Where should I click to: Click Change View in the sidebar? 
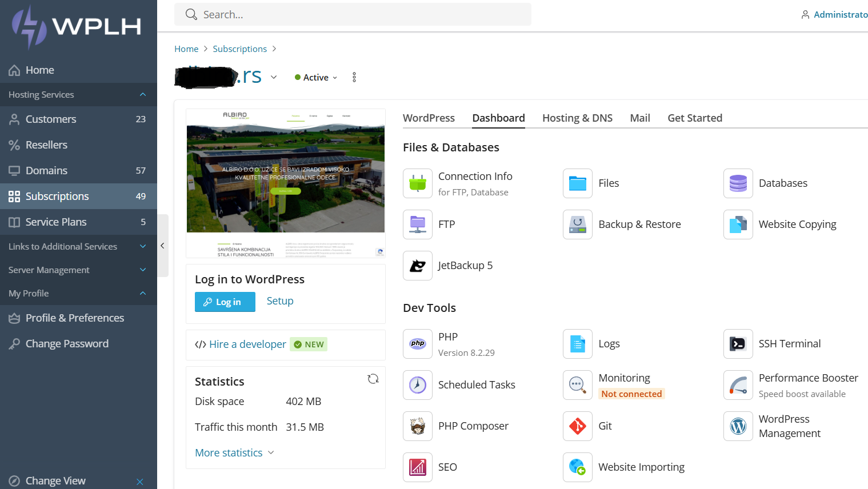(55, 480)
